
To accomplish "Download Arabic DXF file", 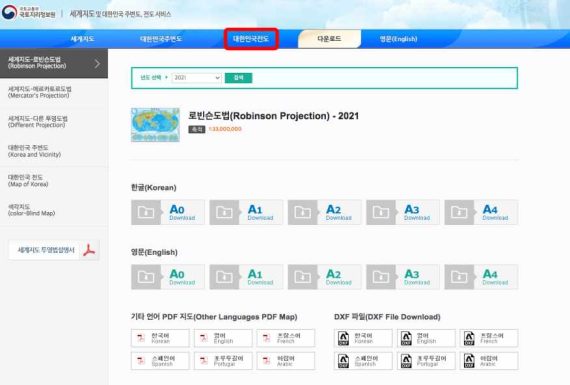I will coord(489,361).
